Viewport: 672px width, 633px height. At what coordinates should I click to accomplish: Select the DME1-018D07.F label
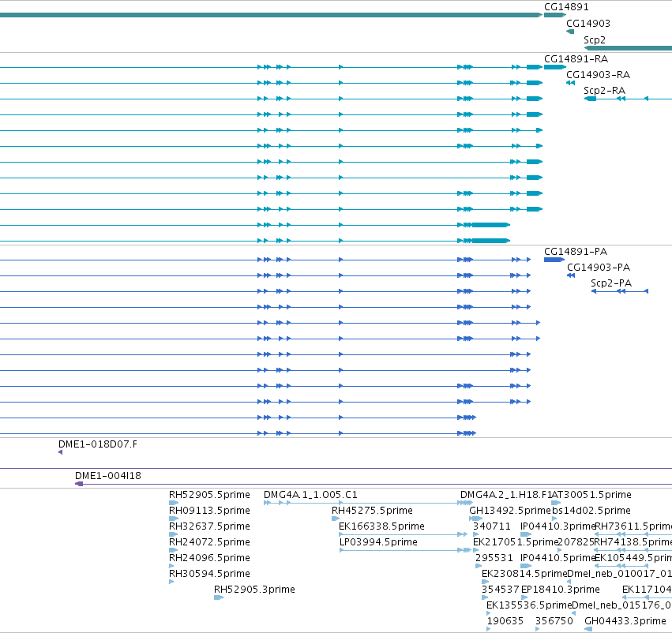98,444
